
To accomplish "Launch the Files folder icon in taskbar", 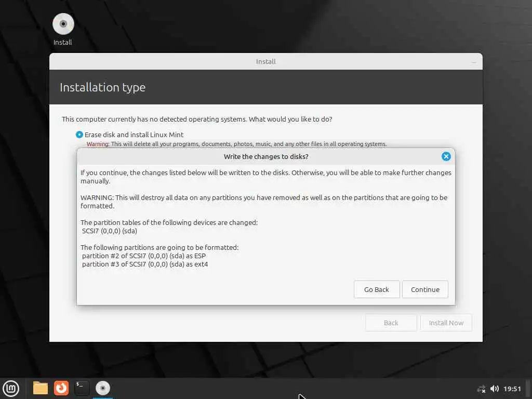I will pyautogui.click(x=41, y=388).
